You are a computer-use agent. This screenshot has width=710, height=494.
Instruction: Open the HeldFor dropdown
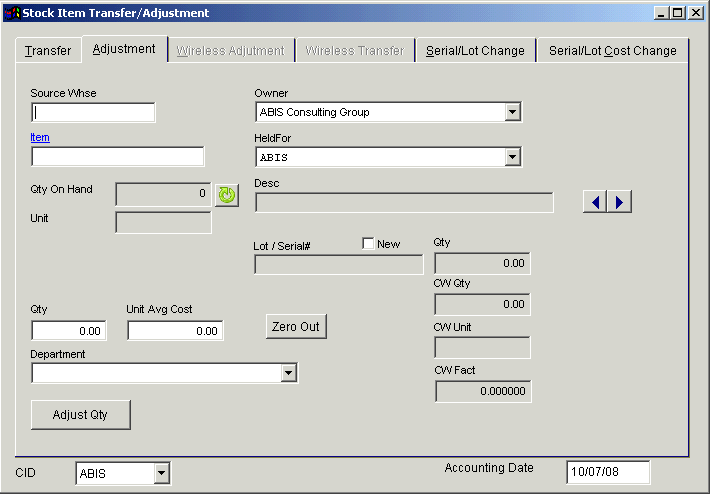(512, 157)
